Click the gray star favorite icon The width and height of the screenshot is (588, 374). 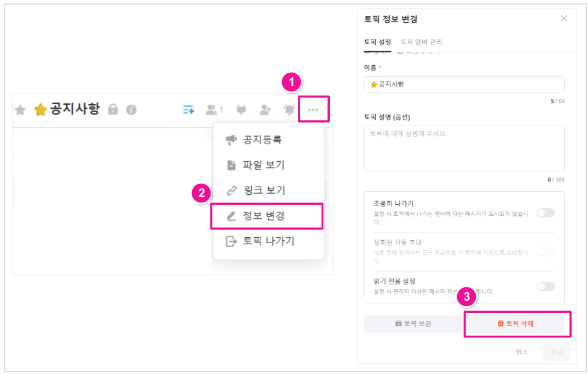point(20,110)
